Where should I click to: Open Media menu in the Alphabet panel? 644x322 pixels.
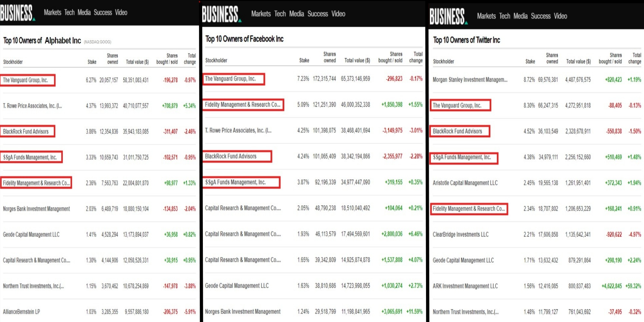(x=84, y=13)
